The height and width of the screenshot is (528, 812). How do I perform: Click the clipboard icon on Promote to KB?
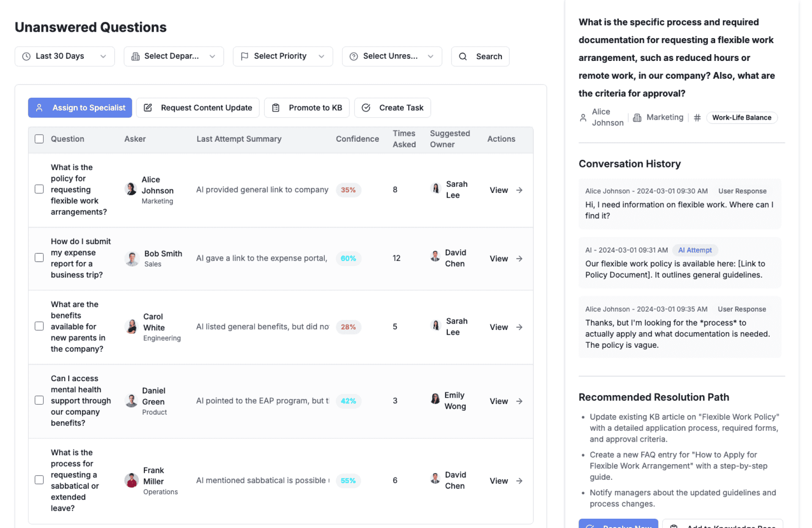276,108
